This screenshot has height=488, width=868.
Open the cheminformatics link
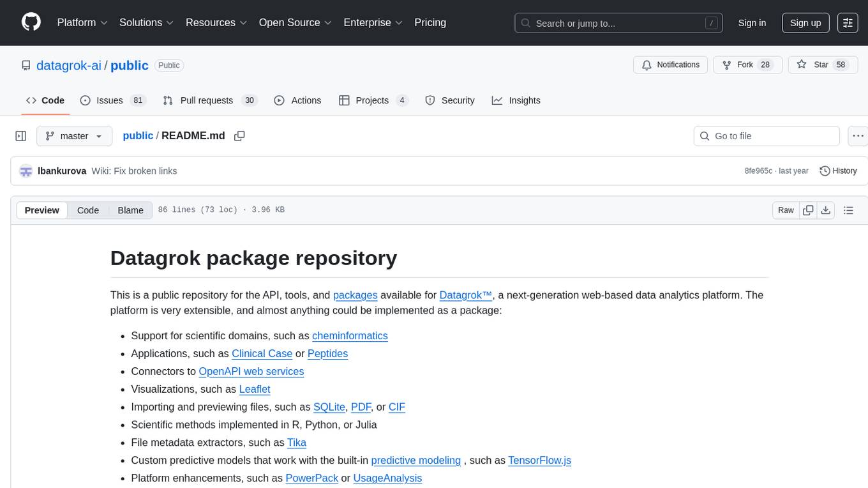(x=350, y=335)
